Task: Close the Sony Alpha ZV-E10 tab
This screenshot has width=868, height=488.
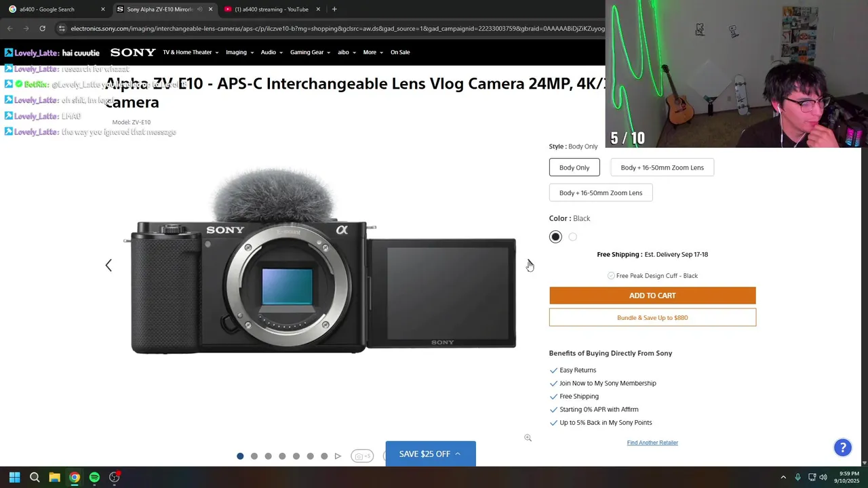Action: tap(210, 9)
